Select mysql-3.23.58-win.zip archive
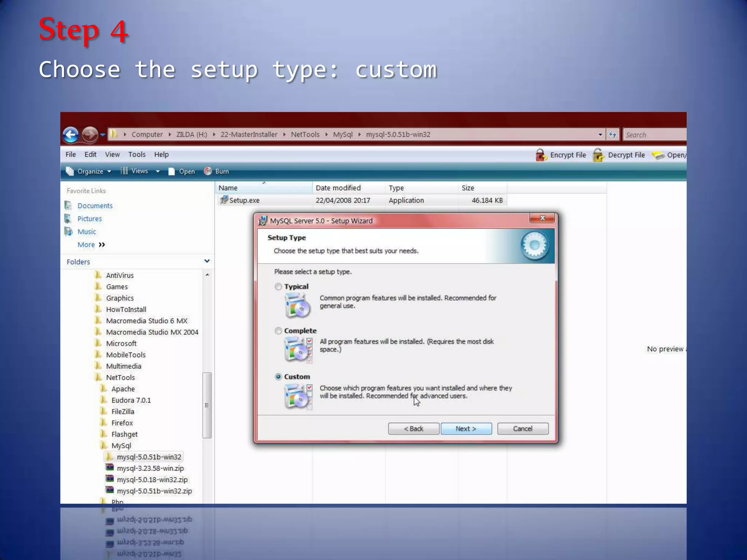Screen dimensions: 747x560 pyautogui.click(x=150, y=468)
